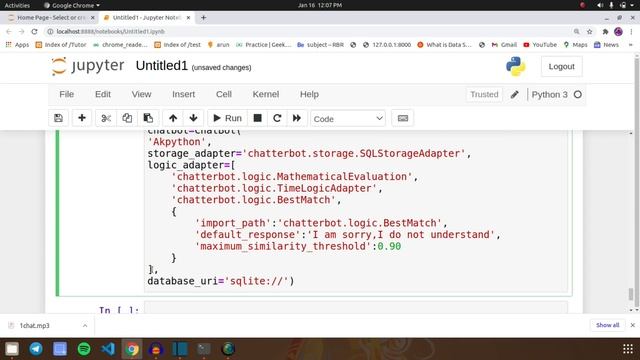
Task: Copy selected cells icon
Action: click(x=127, y=118)
